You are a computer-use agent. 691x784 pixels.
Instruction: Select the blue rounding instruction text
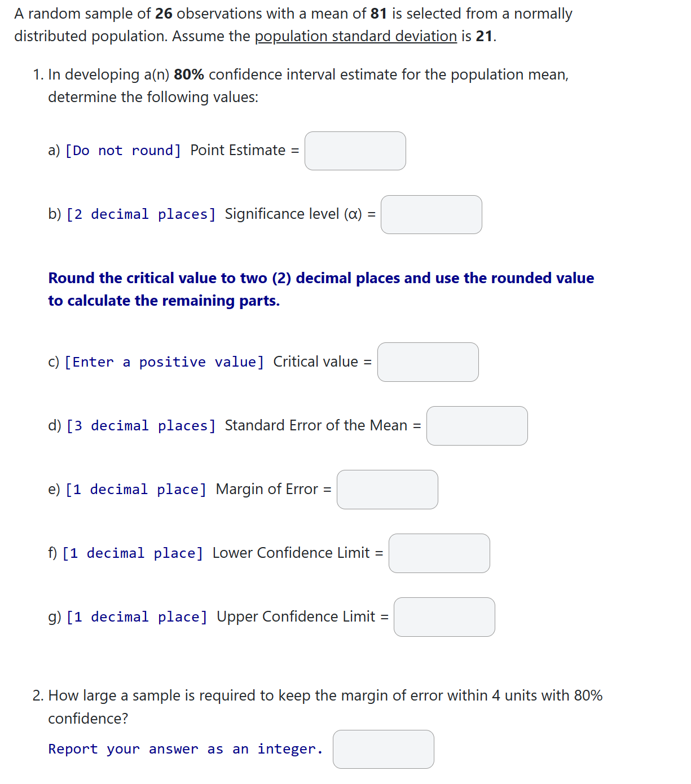(x=320, y=289)
